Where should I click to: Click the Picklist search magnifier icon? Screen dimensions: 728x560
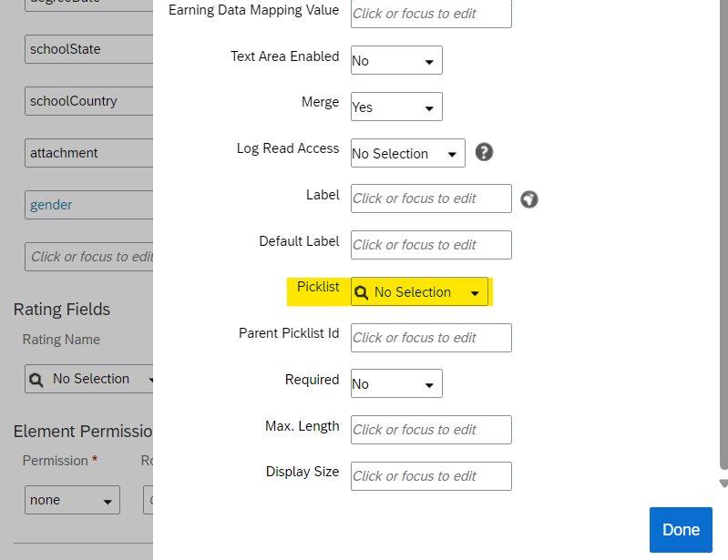(x=361, y=292)
